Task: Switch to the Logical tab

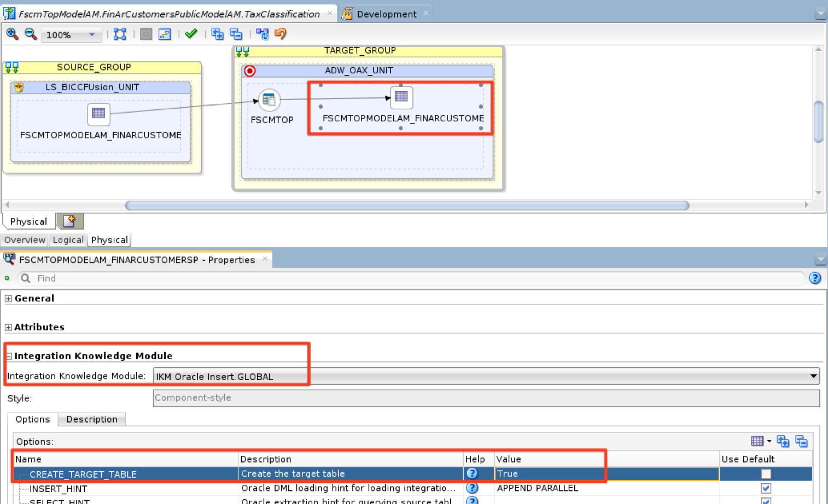Action: 68,240
